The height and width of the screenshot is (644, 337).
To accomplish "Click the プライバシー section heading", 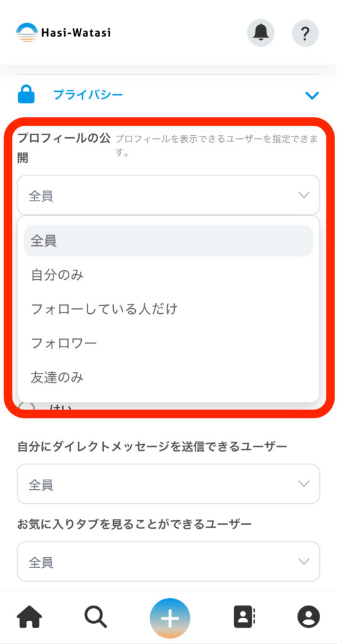I will click(88, 95).
